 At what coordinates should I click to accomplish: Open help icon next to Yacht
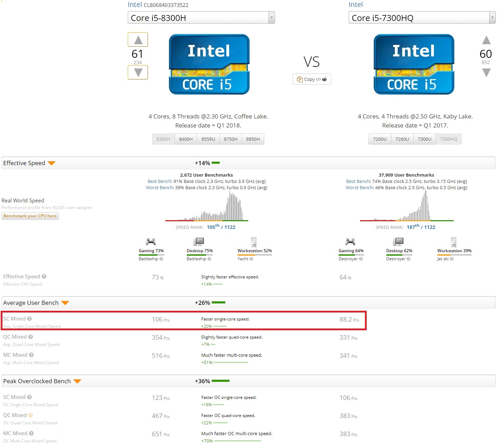tap(251, 259)
